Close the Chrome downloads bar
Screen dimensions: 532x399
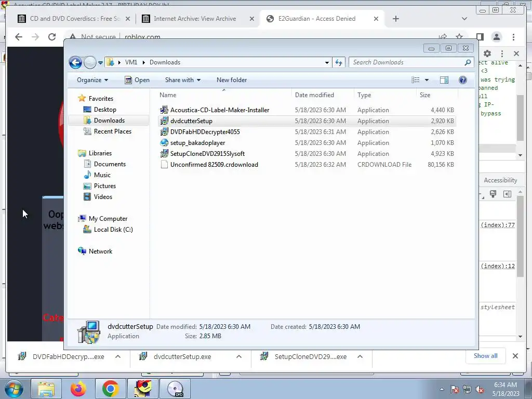515,356
